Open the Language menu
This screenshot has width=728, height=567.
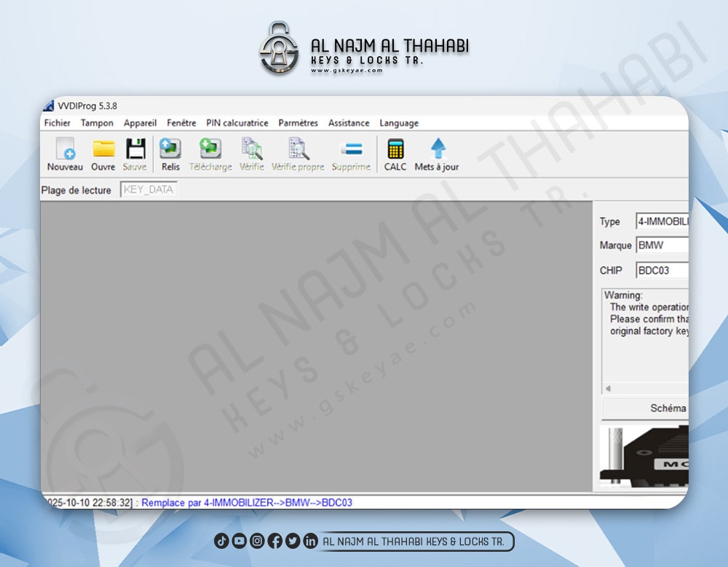click(399, 123)
